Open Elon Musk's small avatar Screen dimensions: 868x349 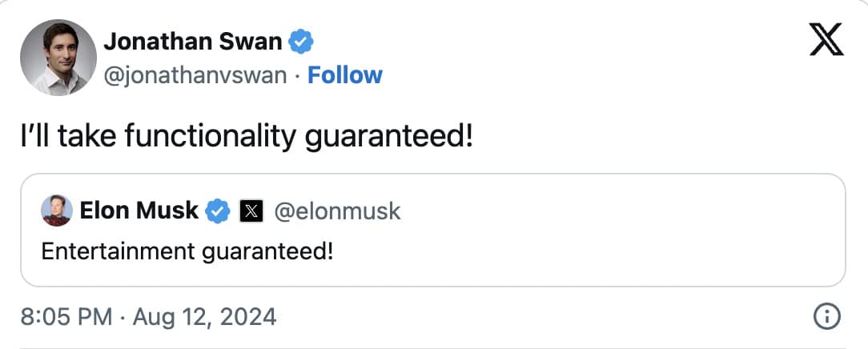(x=58, y=211)
